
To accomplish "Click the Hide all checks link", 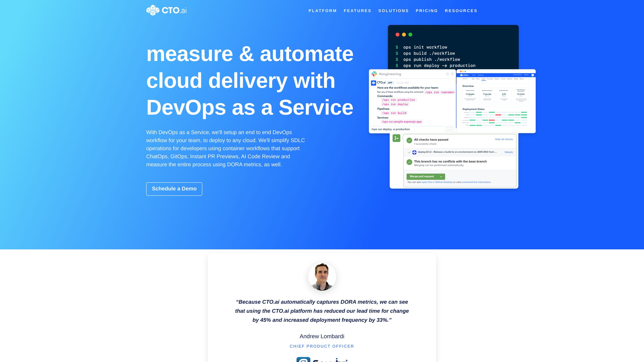I will point(504,139).
